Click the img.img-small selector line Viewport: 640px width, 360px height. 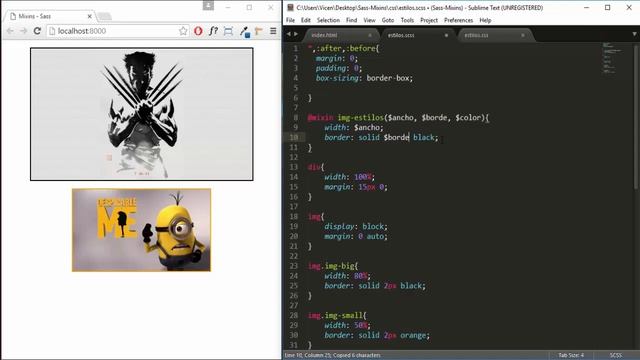click(x=337, y=316)
